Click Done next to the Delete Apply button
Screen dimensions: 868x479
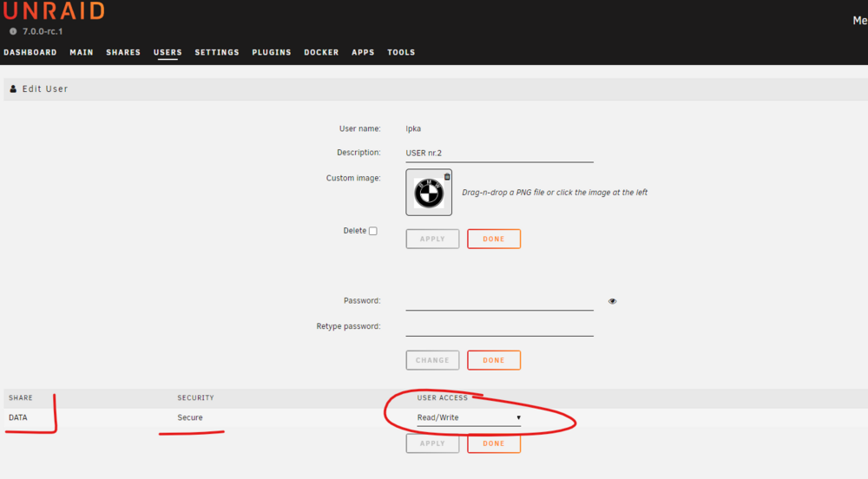(494, 239)
